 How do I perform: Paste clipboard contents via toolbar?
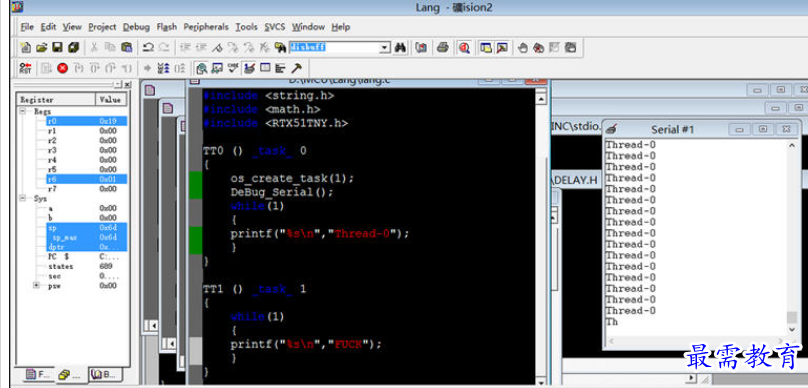pos(126,47)
